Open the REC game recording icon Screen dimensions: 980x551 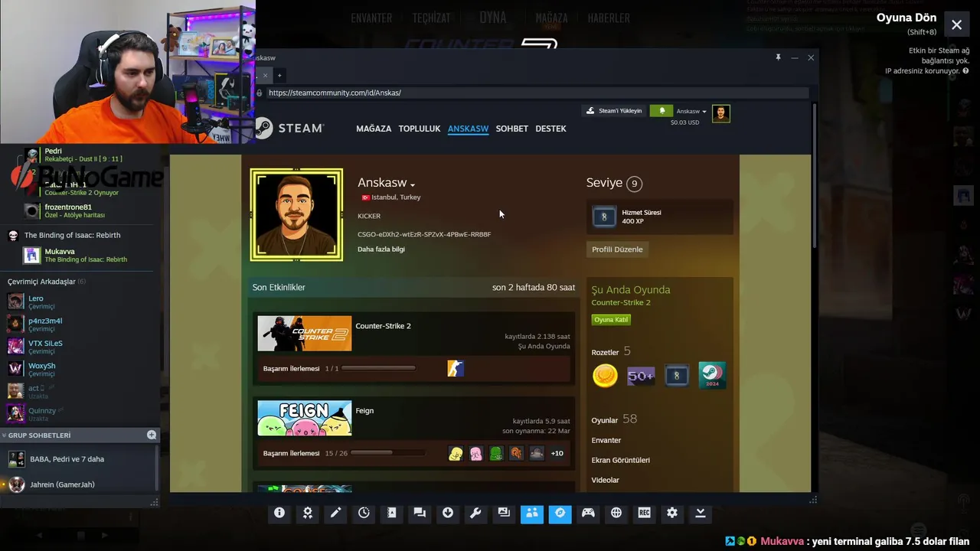644,513
